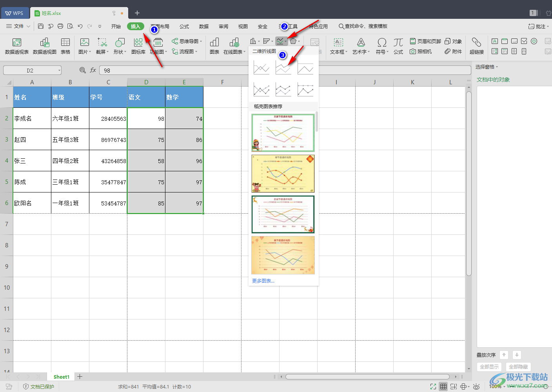Insert header and footer (页眉和页脚)
Image resolution: width=552 pixels, height=392 pixels.
(x=425, y=41)
